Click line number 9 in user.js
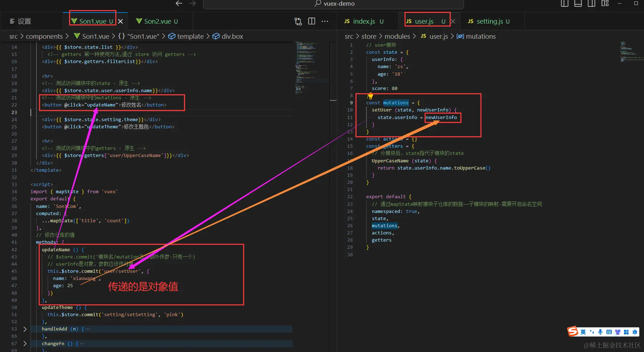The height and width of the screenshot is (352, 644). click(x=351, y=103)
